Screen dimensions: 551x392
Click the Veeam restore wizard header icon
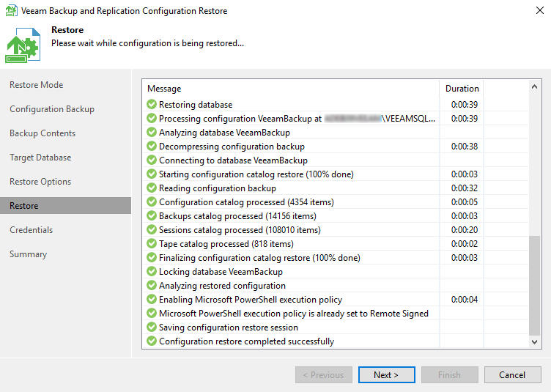[x=23, y=44]
